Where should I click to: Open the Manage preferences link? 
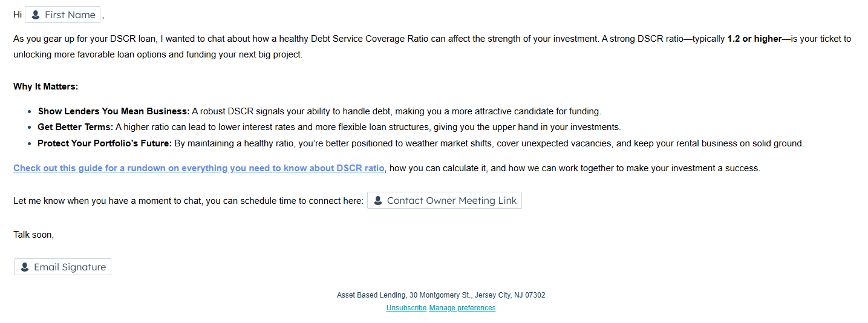point(462,308)
